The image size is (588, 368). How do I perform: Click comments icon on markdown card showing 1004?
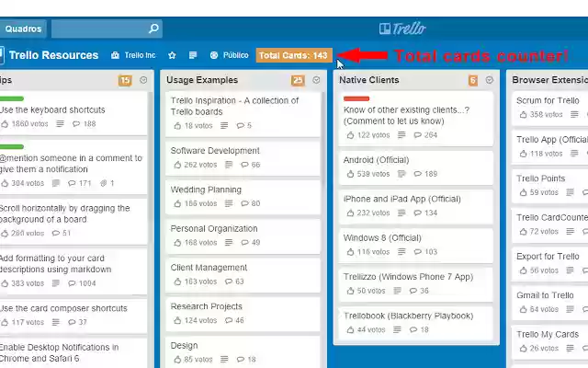tap(72, 283)
